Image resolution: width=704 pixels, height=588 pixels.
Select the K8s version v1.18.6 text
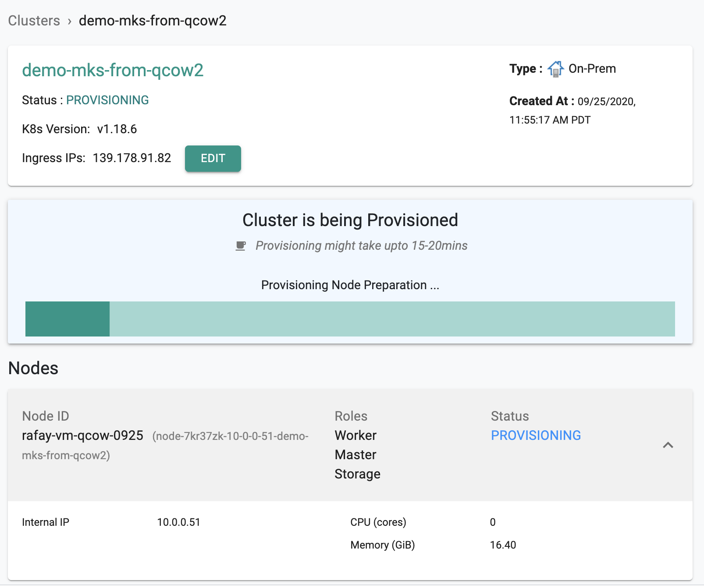pos(117,129)
